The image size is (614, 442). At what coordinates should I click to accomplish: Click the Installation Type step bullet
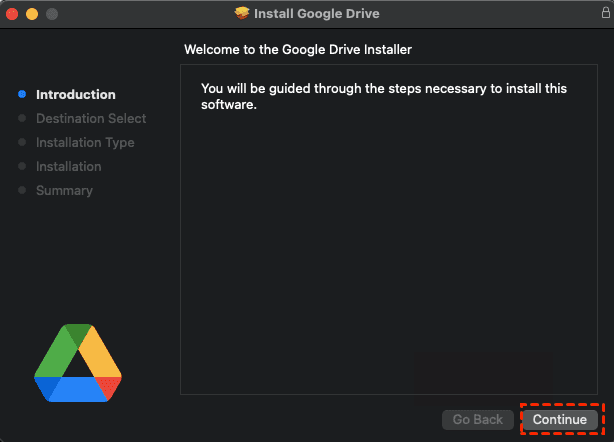tap(22, 143)
